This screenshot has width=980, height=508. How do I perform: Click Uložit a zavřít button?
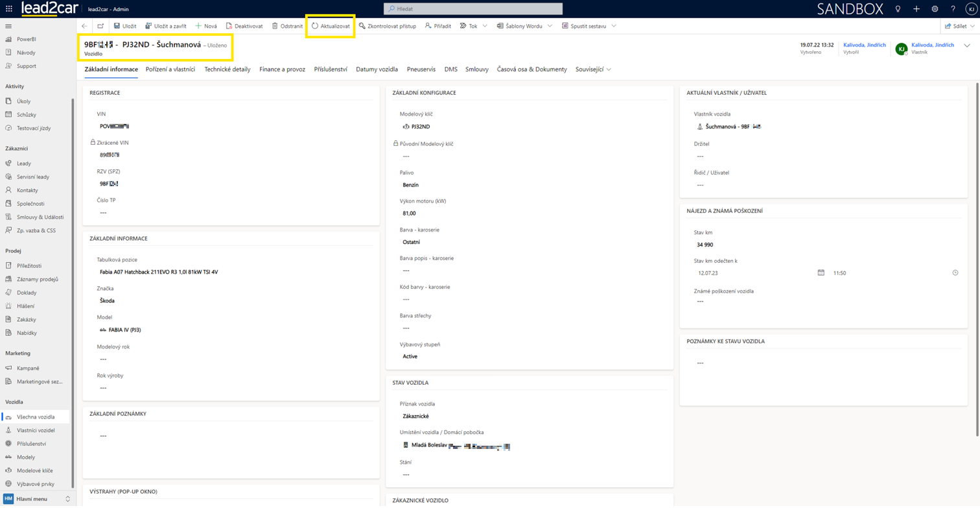[x=166, y=26]
